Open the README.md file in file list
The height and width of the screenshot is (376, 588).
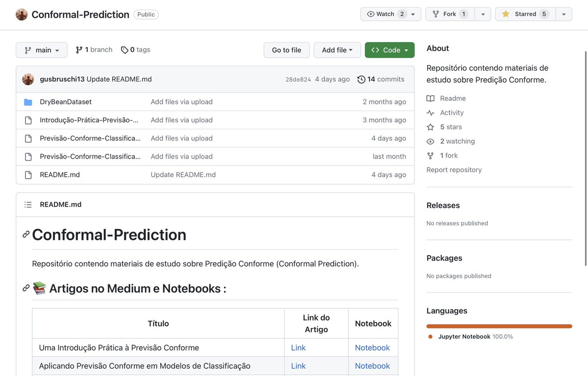60,175
